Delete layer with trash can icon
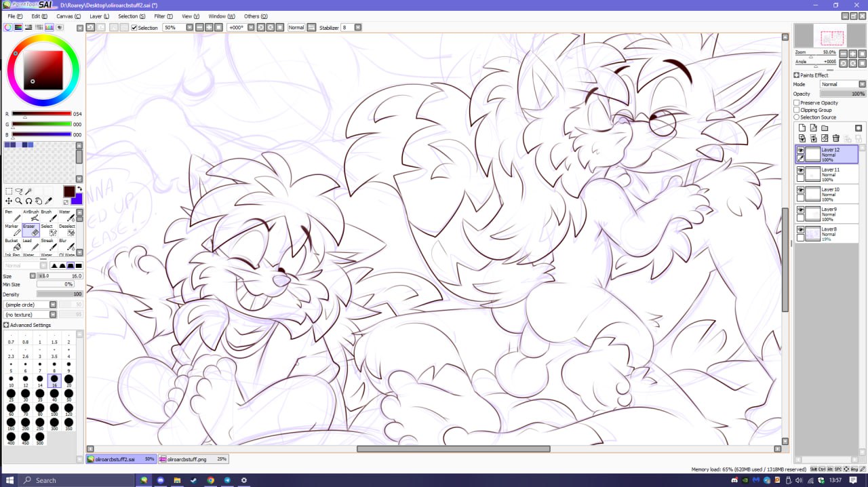The height and width of the screenshot is (487, 868). (x=835, y=138)
